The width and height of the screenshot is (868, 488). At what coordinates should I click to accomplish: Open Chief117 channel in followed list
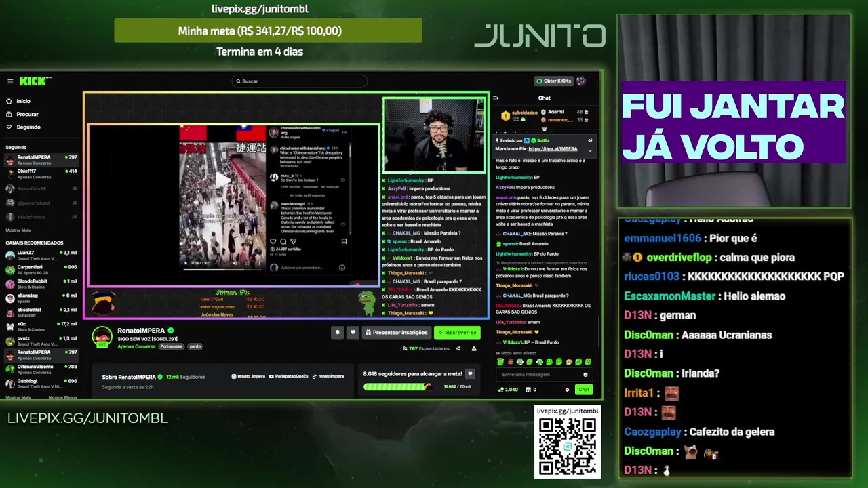[x=41, y=174]
